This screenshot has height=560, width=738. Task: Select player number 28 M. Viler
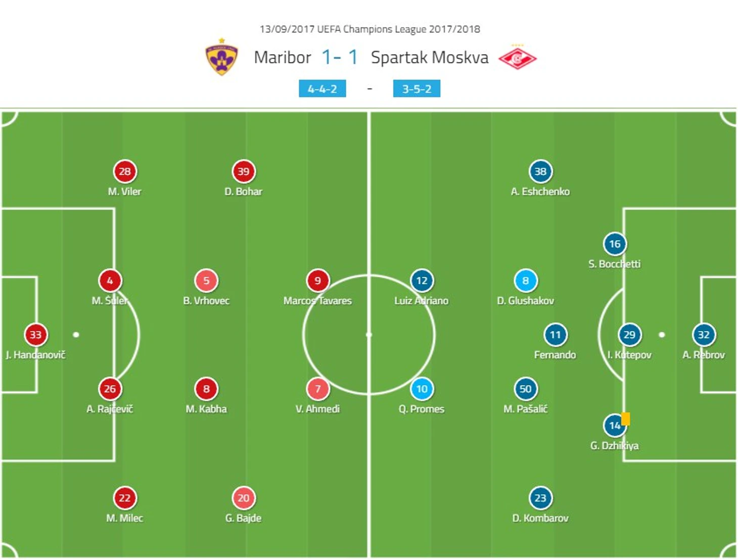point(124,171)
